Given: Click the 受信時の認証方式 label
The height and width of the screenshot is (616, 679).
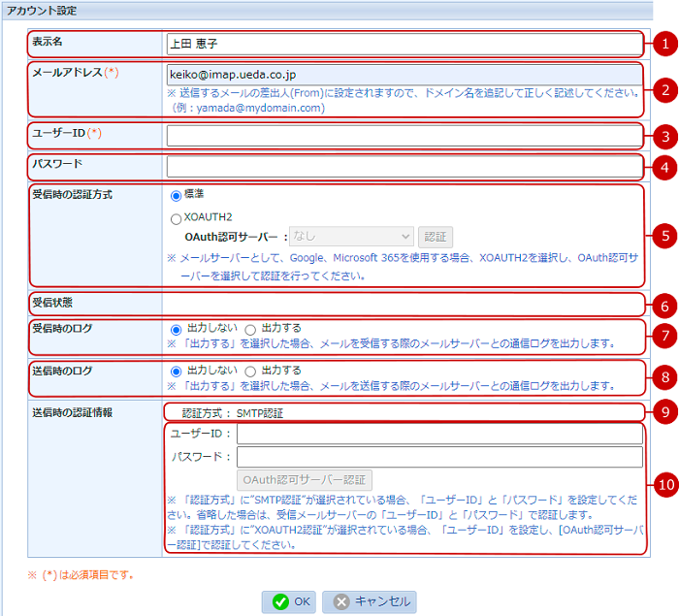Looking at the screenshot, I should tap(73, 195).
